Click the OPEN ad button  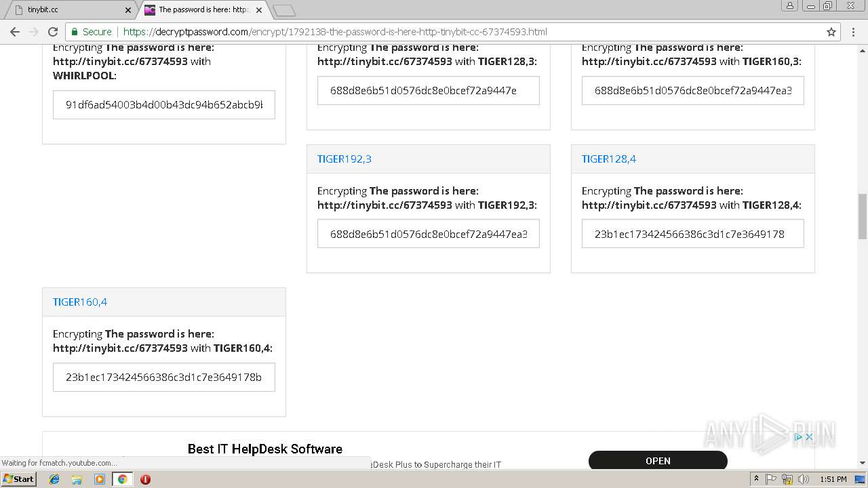[658, 461]
